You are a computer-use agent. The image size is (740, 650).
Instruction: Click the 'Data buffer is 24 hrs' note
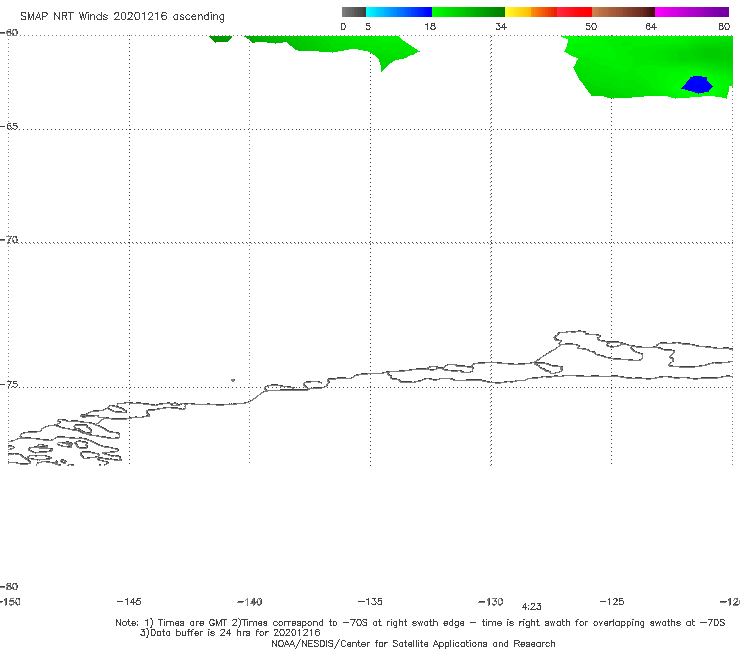pos(230,633)
